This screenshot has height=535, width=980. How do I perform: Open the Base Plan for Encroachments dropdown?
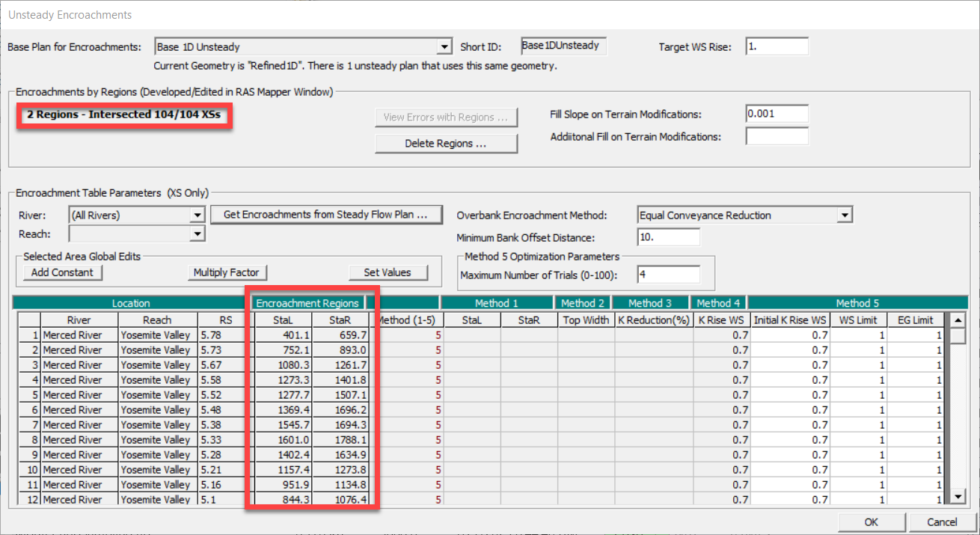click(x=445, y=47)
